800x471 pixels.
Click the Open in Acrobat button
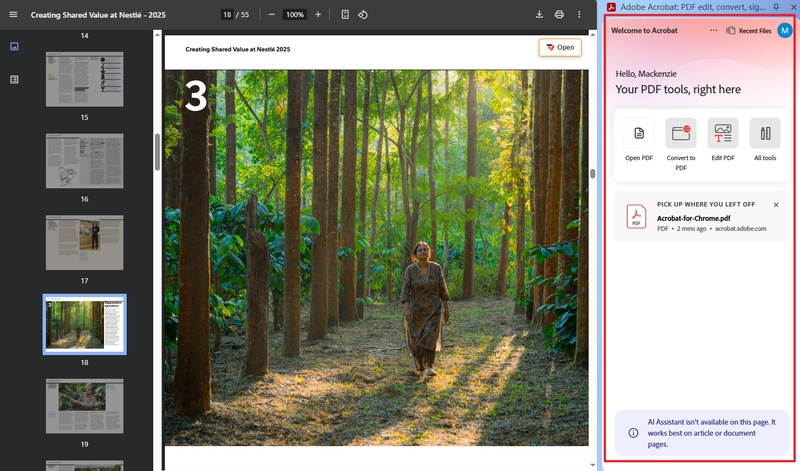click(x=560, y=47)
